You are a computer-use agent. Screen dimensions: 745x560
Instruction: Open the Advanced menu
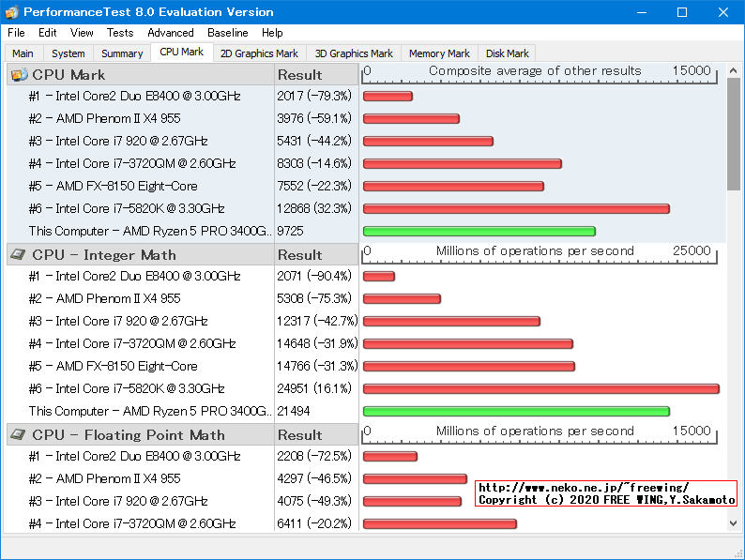(x=171, y=33)
